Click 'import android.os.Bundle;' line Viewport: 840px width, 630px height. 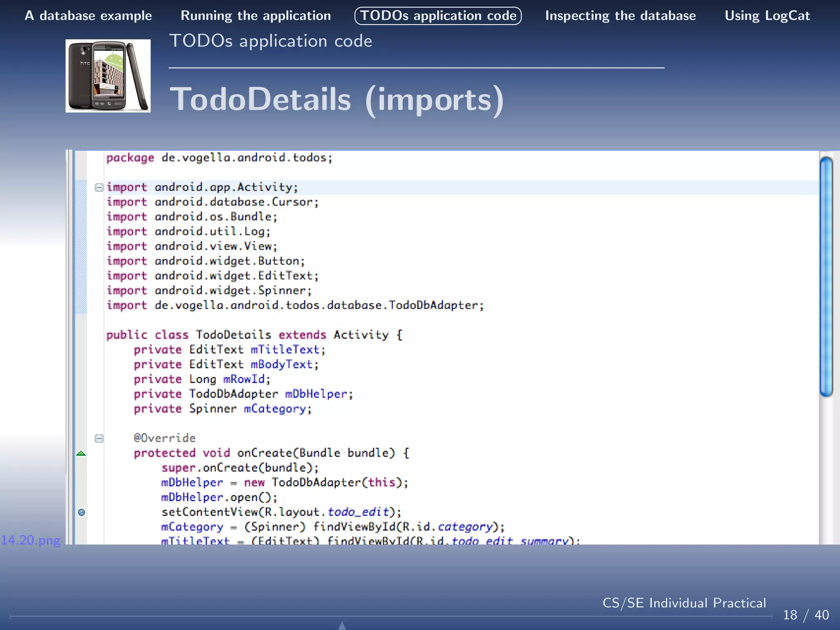pos(192,217)
